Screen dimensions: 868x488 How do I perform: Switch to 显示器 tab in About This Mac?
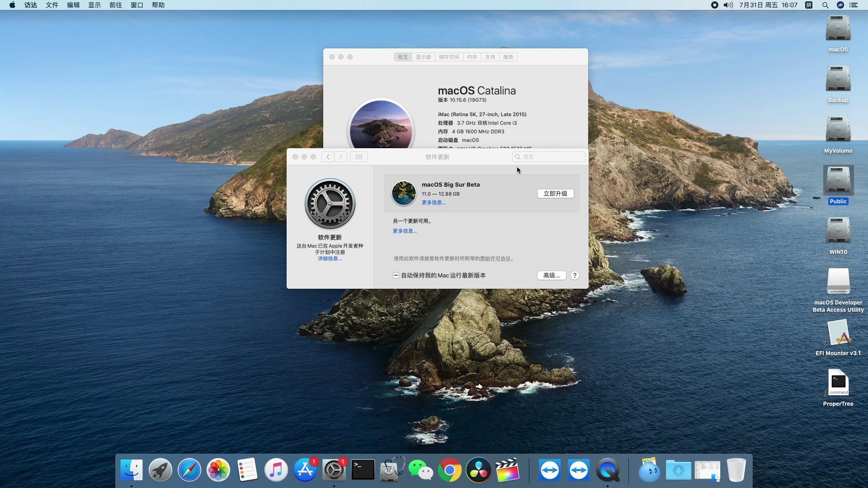point(424,57)
